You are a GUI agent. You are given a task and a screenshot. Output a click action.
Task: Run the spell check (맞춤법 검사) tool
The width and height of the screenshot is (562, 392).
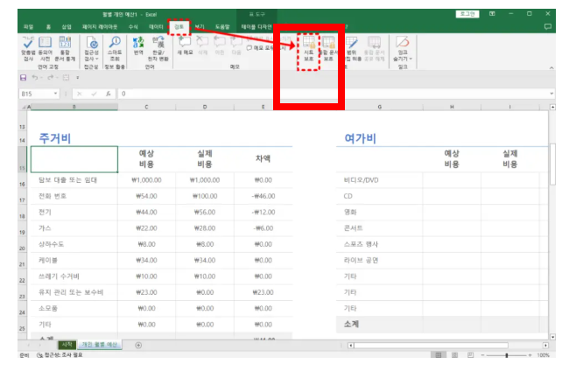click(28, 49)
